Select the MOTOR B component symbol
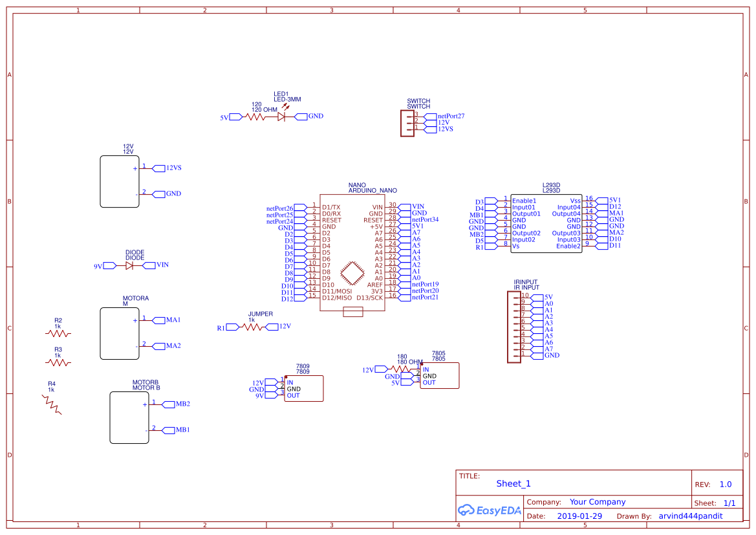The image size is (756, 535). coord(129,417)
